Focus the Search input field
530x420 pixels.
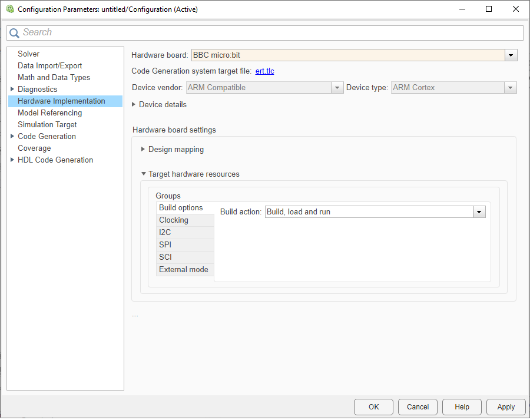(271, 33)
